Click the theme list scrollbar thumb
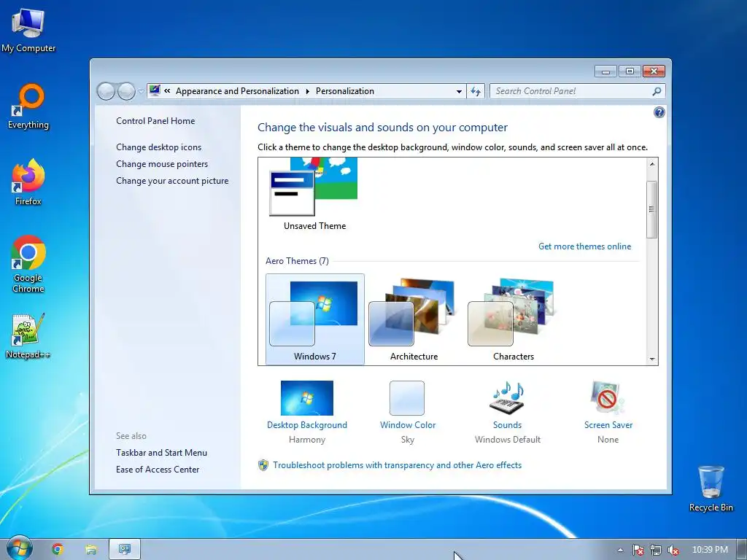Image resolution: width=747 pixels, height=560 pixels. point(652,209)
